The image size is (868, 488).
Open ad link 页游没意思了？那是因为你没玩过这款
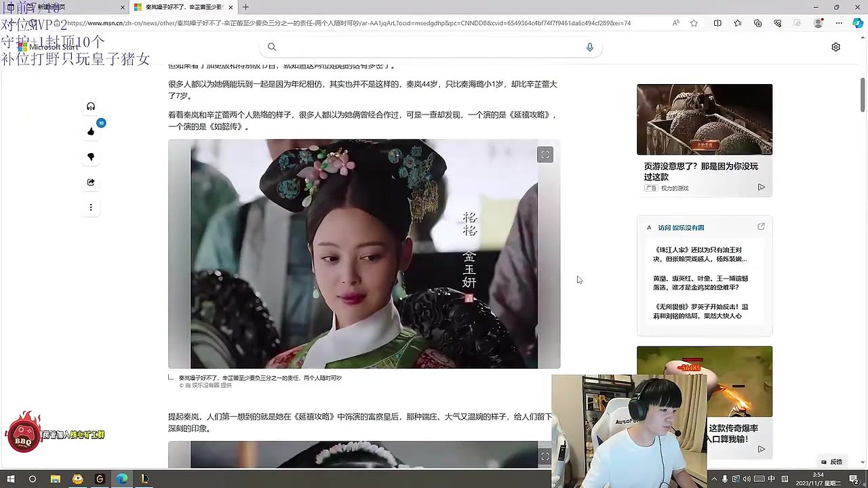click(701, 171)
